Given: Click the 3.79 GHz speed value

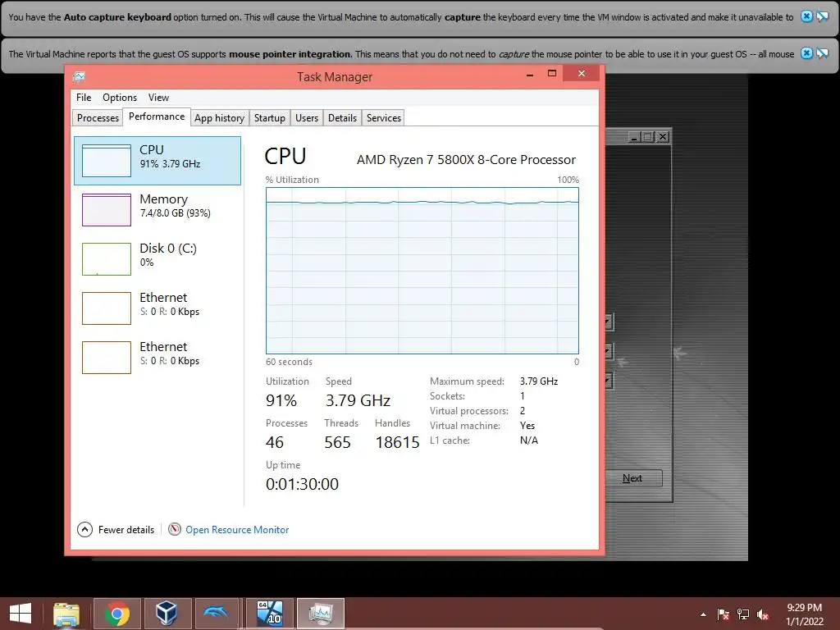Looking at the screenshot, I should (358, 400).
